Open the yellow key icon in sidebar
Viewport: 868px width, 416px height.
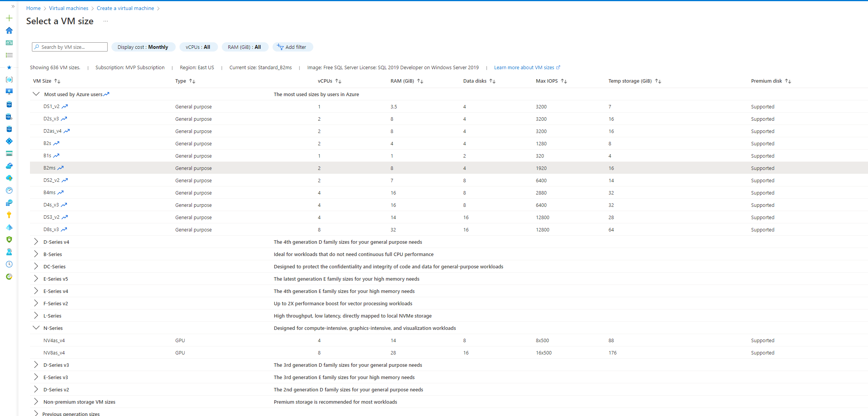click(x=9, y=215)
